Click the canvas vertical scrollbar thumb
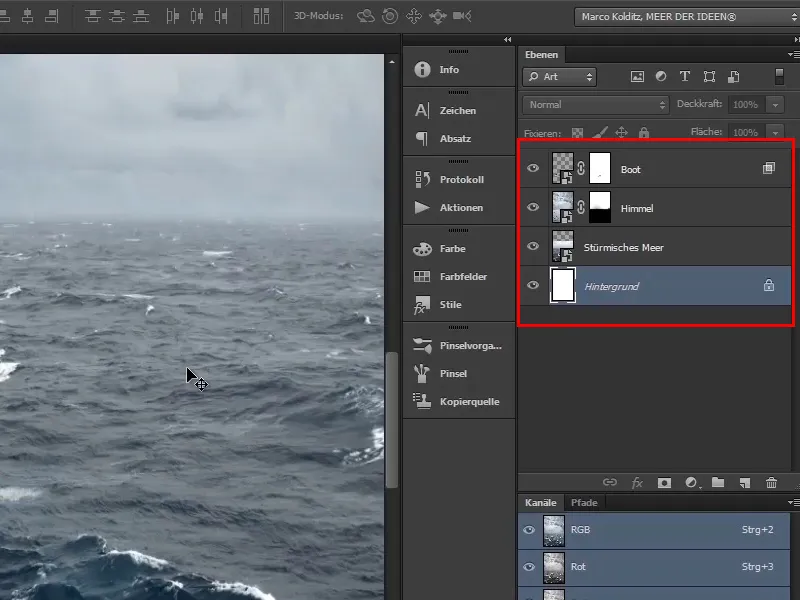Screen dimensions: 800x600 click(x=391, y=420)
